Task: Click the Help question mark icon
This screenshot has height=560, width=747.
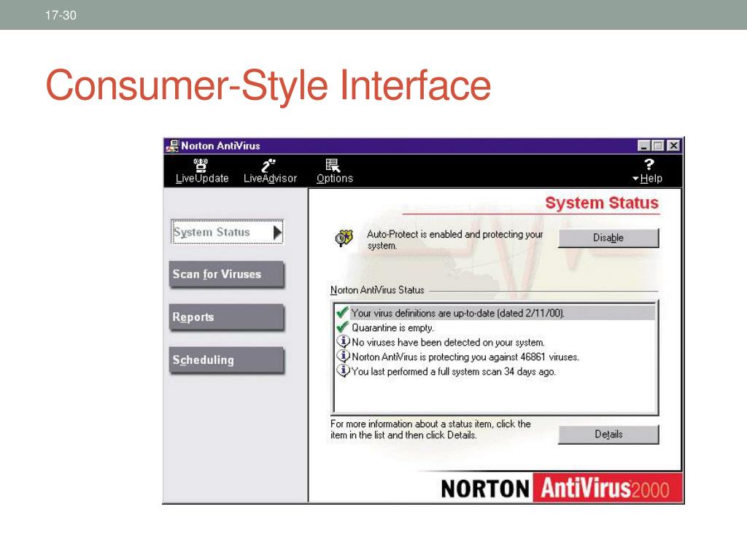Action: click(x=649, y=164)
